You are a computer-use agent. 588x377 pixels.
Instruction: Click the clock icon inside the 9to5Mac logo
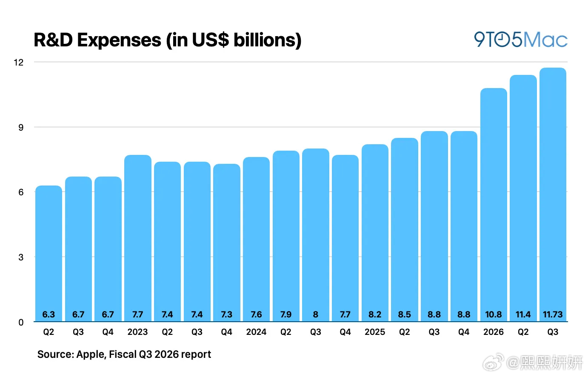502,40
